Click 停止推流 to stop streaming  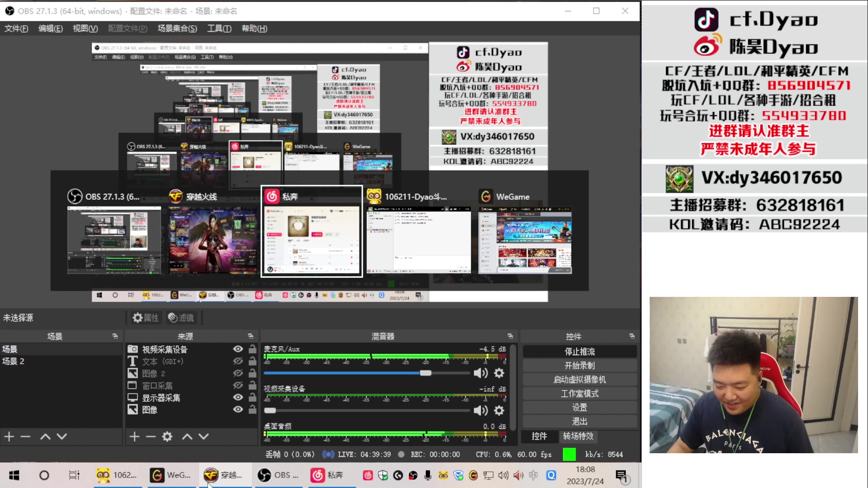pyautogui.click(x=580, y=352)
